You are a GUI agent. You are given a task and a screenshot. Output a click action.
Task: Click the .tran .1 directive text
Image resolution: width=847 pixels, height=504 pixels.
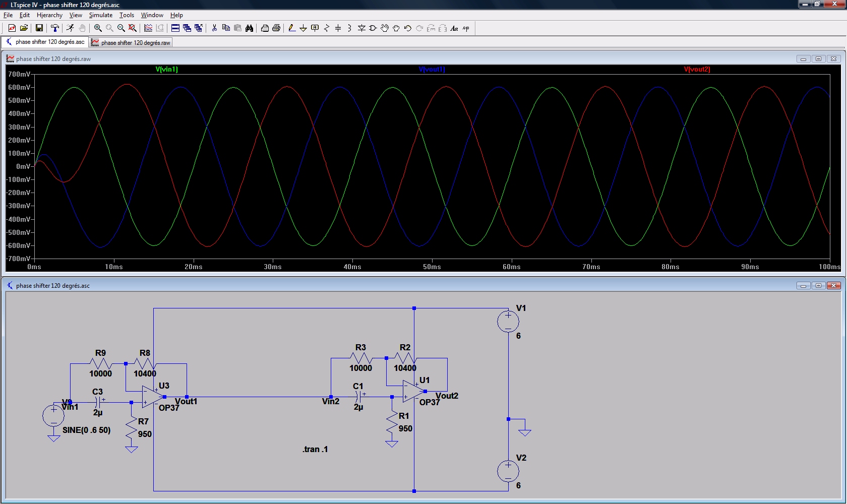click(x=315, y=449)
